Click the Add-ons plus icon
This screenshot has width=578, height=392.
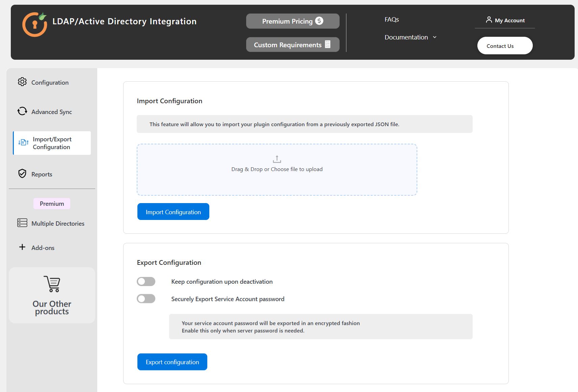(22, 247)
